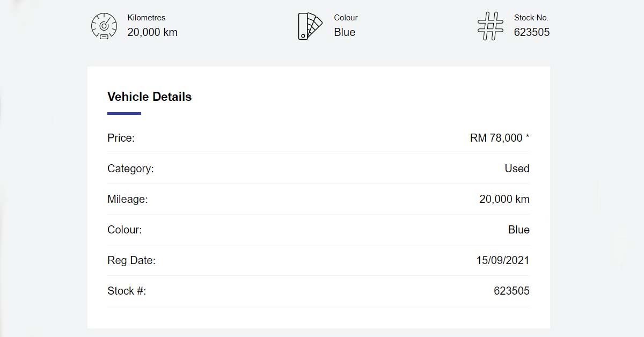Click the Category: row label

point(130,169)
